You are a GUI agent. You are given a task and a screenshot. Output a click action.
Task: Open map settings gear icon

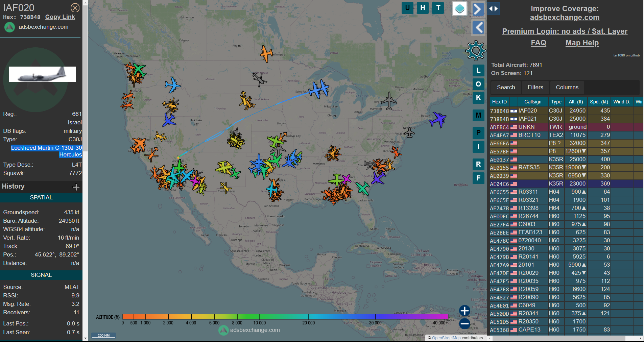[476, 50]
